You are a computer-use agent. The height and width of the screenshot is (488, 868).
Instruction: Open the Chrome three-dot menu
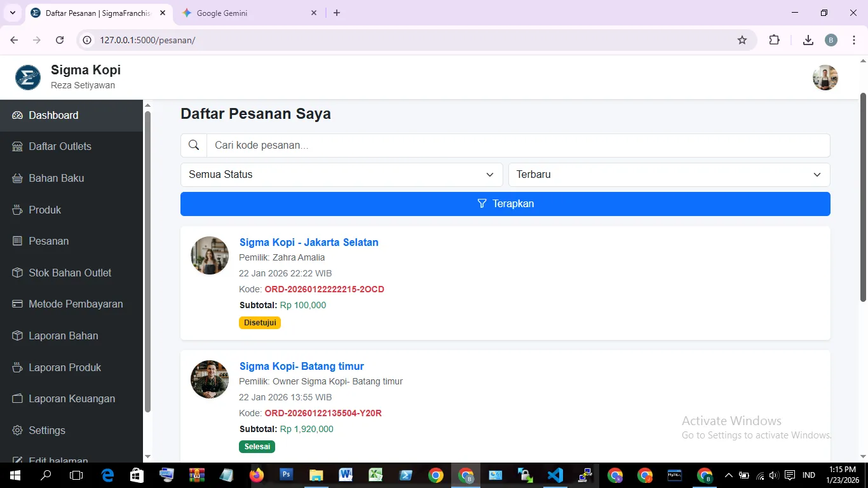coord(854,40)
